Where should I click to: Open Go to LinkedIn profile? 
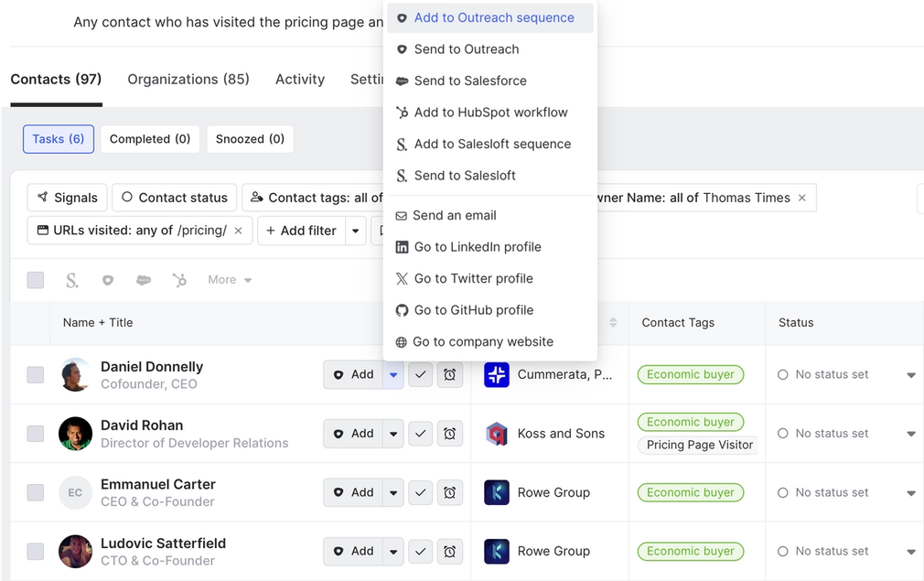(489, 247)
